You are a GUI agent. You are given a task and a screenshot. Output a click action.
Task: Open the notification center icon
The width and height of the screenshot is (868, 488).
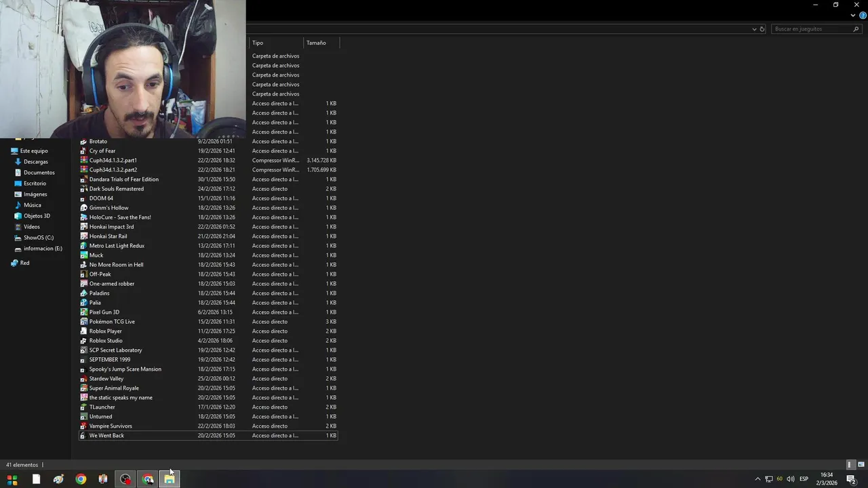coord(851,479)
